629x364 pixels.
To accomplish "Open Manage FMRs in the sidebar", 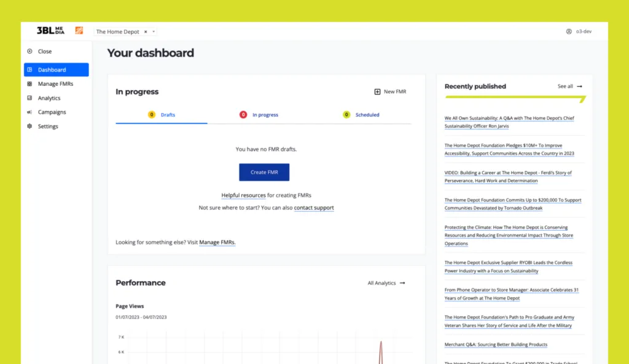I will tap(55, 83).
